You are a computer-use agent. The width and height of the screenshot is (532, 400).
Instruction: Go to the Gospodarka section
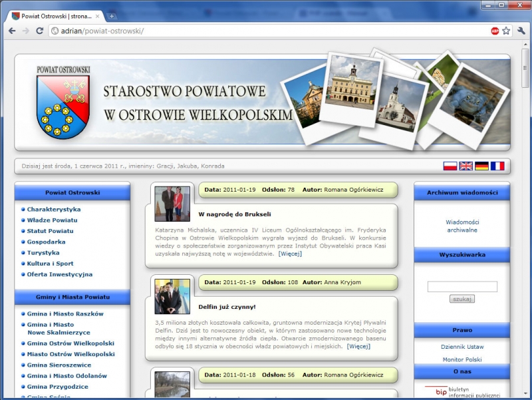click(46, 242)
